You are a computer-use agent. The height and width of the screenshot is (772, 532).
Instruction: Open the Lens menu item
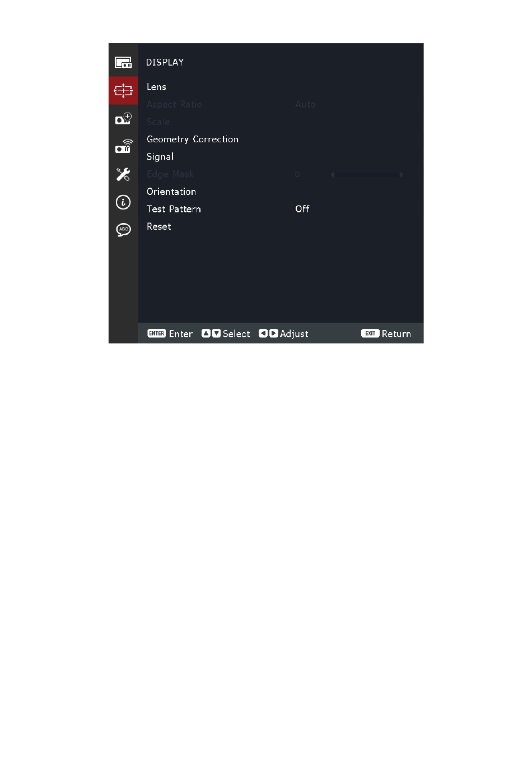(x=156, y=87)
